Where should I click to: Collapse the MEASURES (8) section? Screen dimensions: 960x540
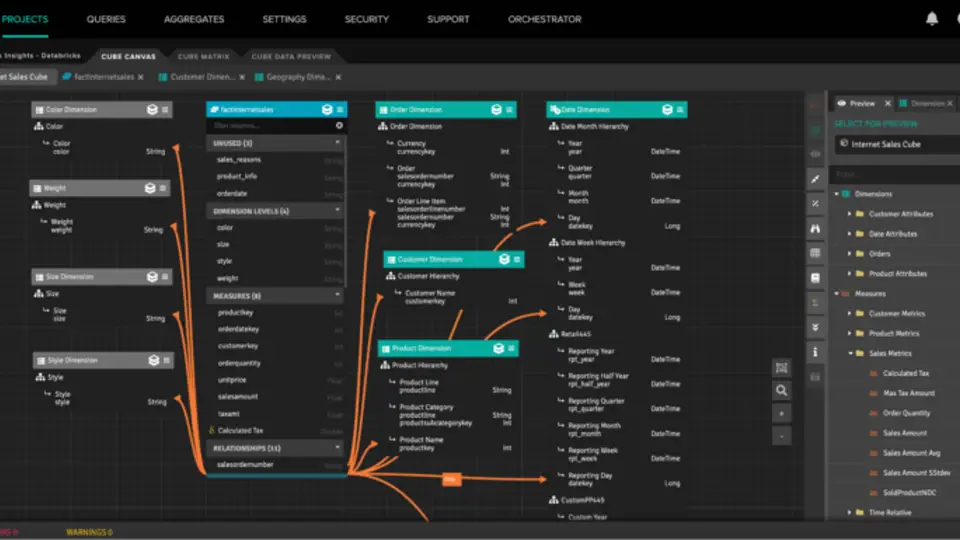337,295
